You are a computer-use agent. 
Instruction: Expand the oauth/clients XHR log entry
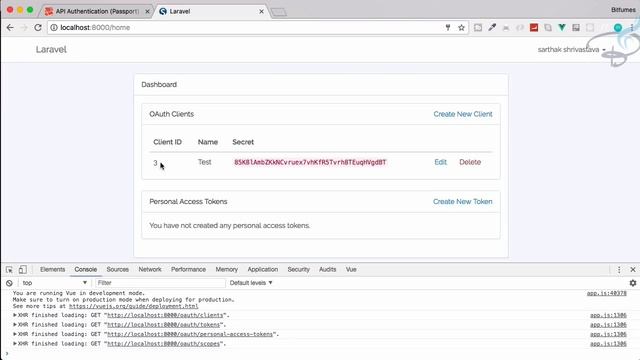click(x=15, y=315)
